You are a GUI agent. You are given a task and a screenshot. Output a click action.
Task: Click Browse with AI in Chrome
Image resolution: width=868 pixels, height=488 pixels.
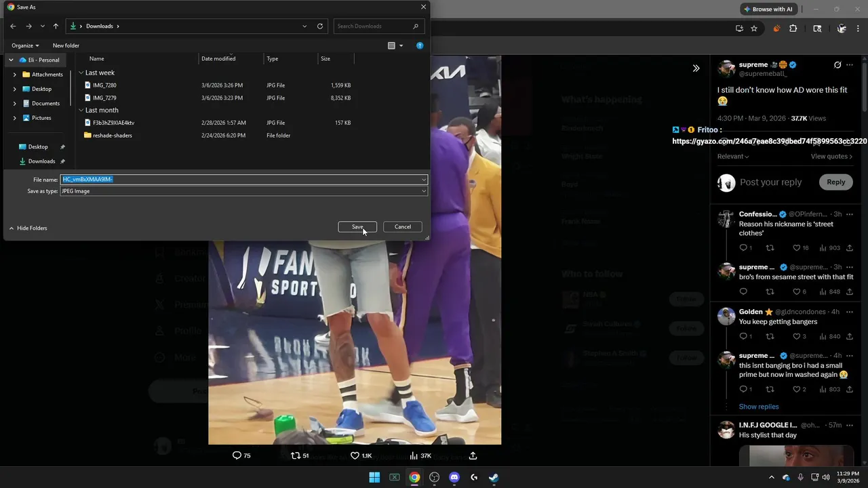(768, 9)
